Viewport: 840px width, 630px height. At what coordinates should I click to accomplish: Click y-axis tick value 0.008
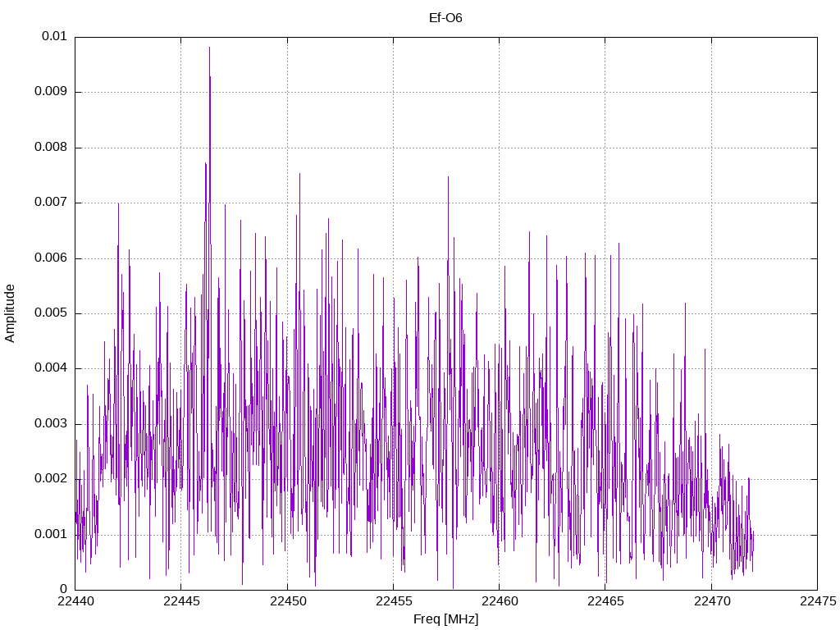point(51,148)
